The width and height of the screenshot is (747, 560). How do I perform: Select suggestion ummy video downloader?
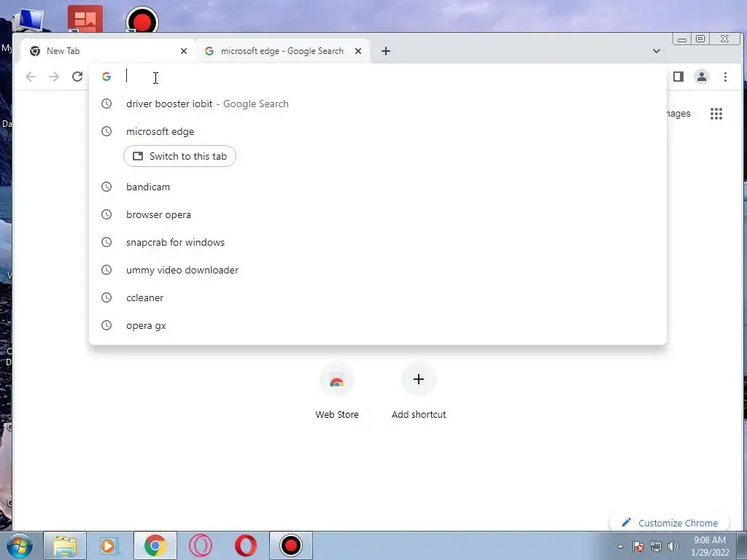pyautogui.click(x=378, y=270)
